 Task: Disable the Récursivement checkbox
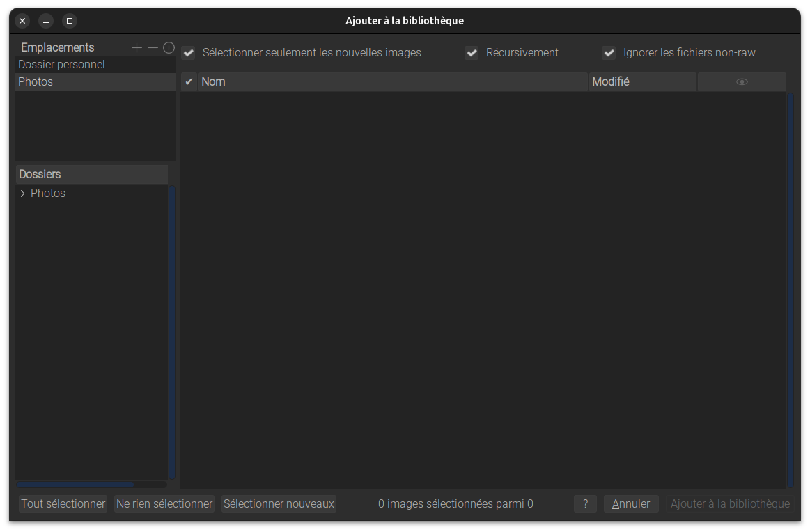click(x=472, y=53)
